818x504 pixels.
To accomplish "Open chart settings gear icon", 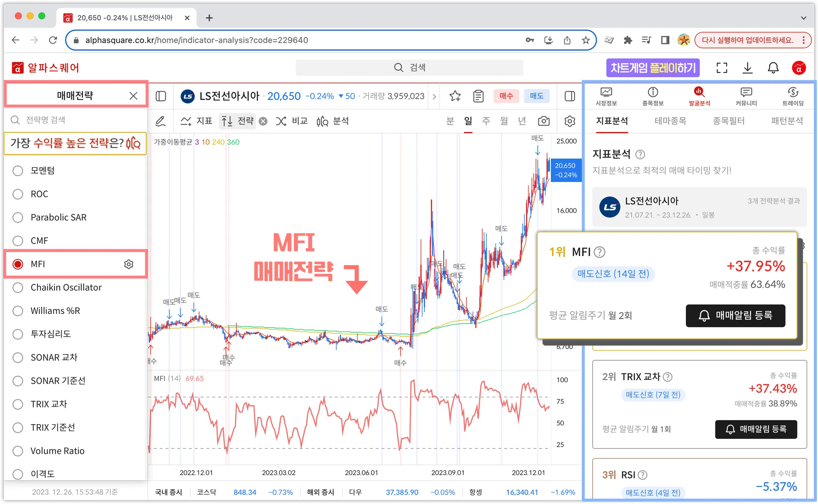I will pyautogui.click(x=570, y=121).
